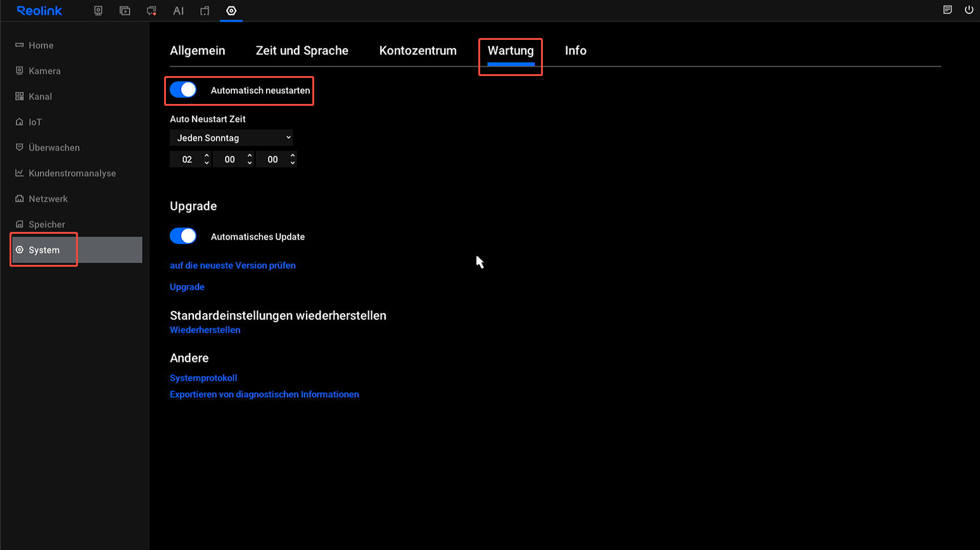The image size is (980, 550).
Task: Click the Netzwerk icon in sidebar
Action: (x=20, y=198)
